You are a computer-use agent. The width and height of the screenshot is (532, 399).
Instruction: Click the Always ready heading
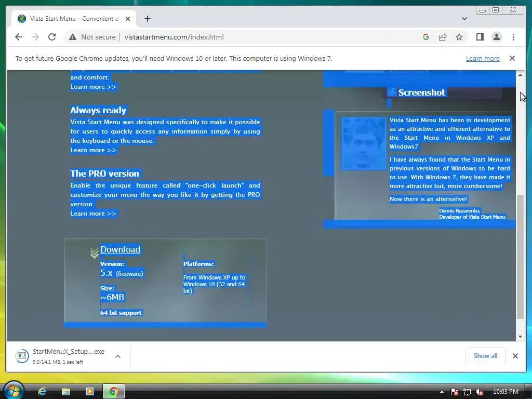pyautogui.click(x=98, y=110)
